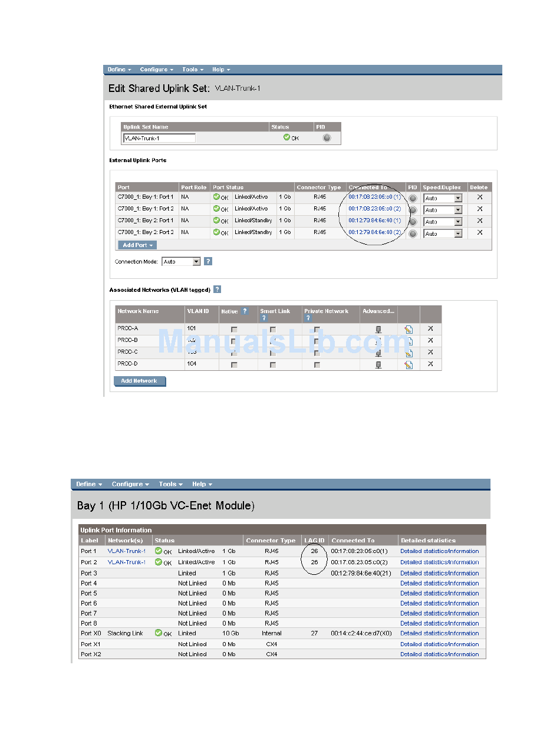Open detailed statistics for Port X0
The height and width of the screenshot is (747, 560).
tap(440, 633)
